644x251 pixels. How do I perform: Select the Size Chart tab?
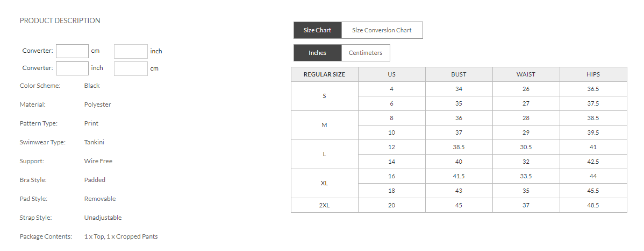click(x=317, y=30)
